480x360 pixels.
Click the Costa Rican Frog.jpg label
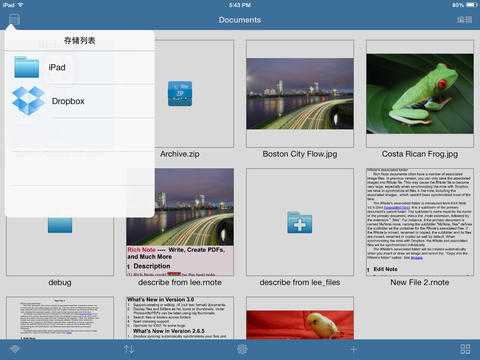point(420,154)
